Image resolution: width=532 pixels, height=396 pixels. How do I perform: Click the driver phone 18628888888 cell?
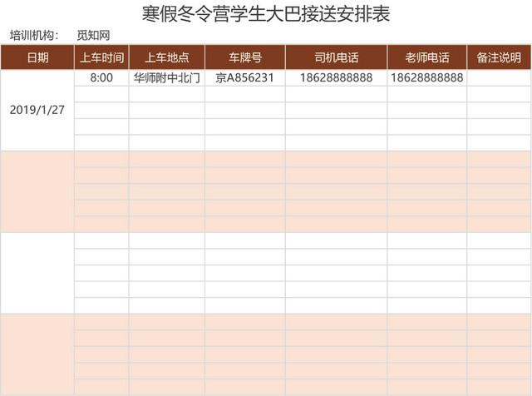click(x=336, y=77)
